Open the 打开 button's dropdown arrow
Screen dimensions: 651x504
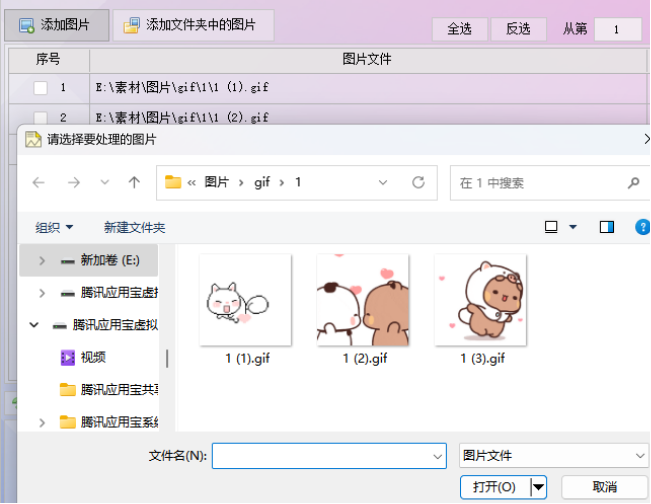pyautogui.click(x=538, y=487)
